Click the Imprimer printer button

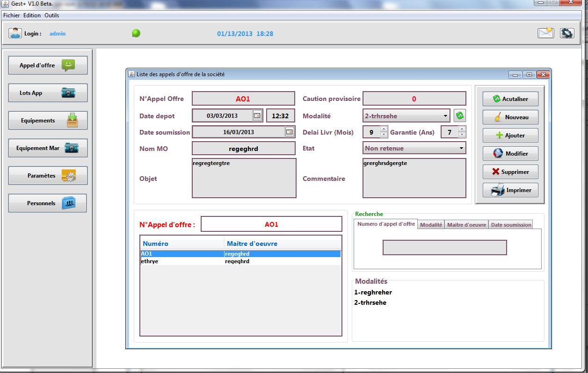[x=510, y=190]
